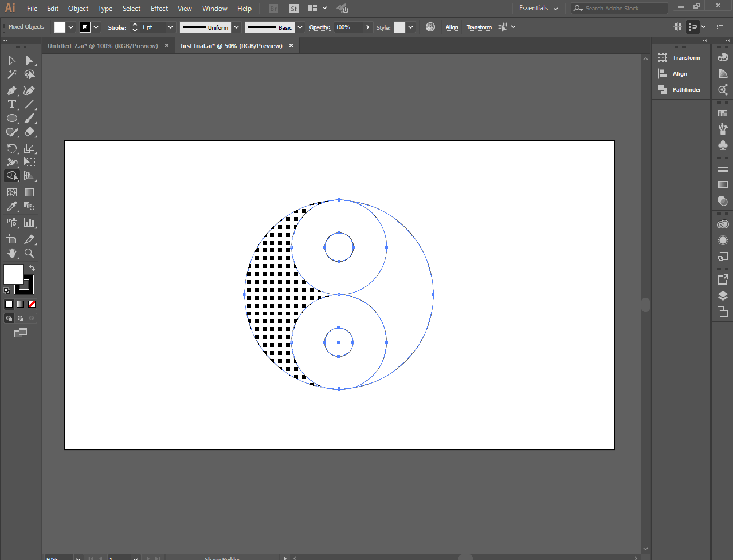
Task: Select the Line Segment tool
Action: click(29, 104)
